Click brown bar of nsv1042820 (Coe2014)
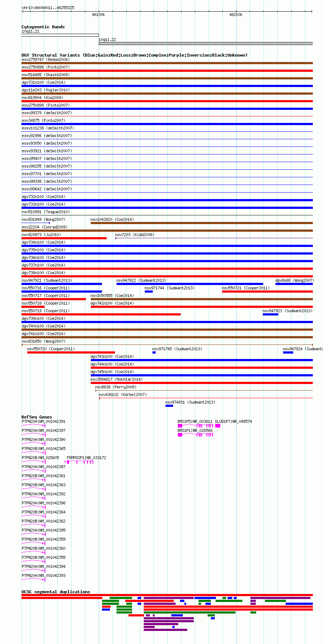Image resolution: width=323 pixels, height=644 pixels. tap(202, 223)
